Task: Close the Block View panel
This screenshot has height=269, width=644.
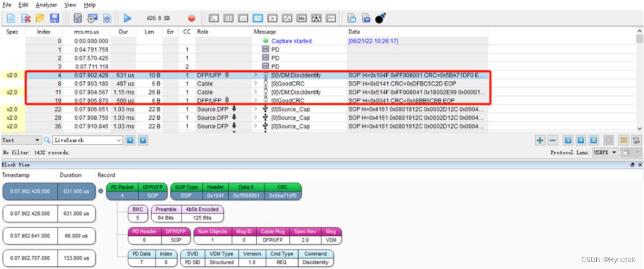Action: click(x=639, y=165)
